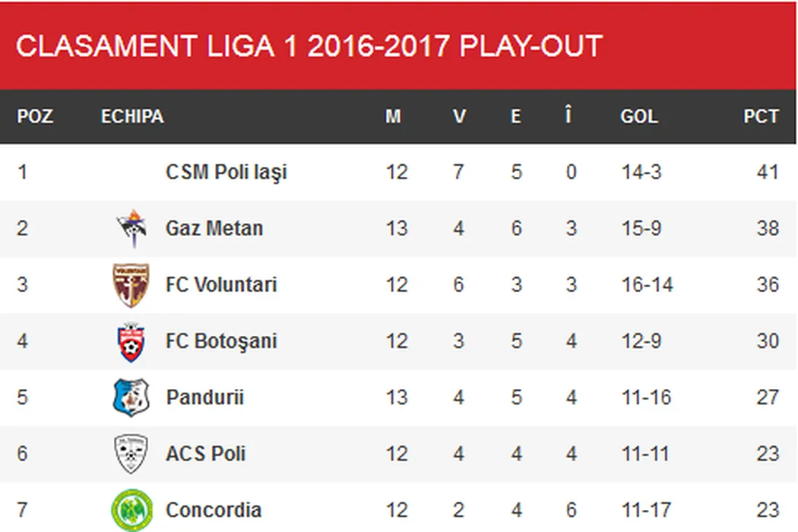Screen dimensions: 798x532
Task: Click FC Voluntari's 16-14 goal record
Action: point(647,285)
